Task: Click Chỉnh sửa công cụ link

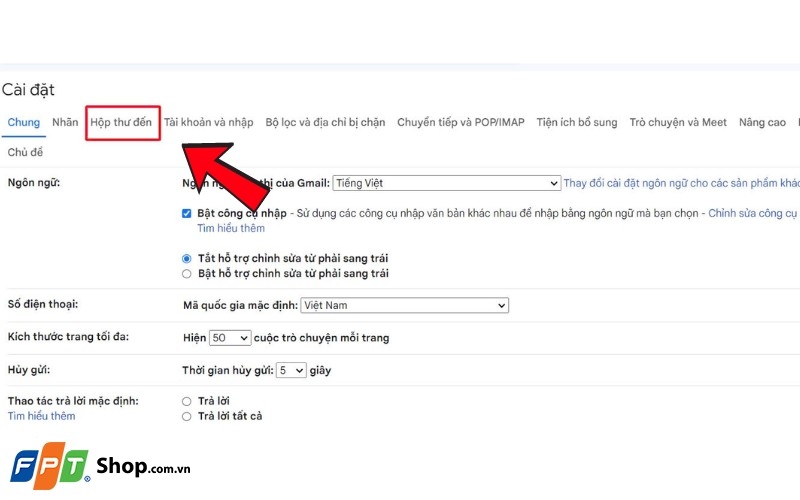Action: coord(753,213)
